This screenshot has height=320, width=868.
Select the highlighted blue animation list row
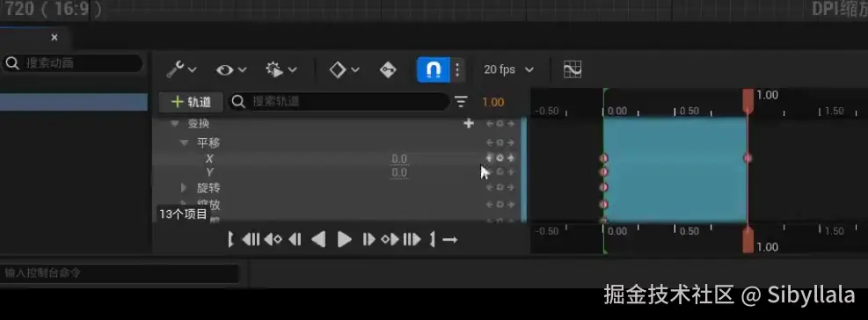click(x=74, y=102)
